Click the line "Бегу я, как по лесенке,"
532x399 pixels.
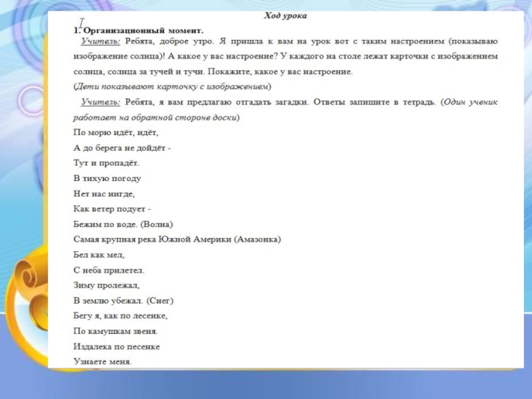pos(120,316)
